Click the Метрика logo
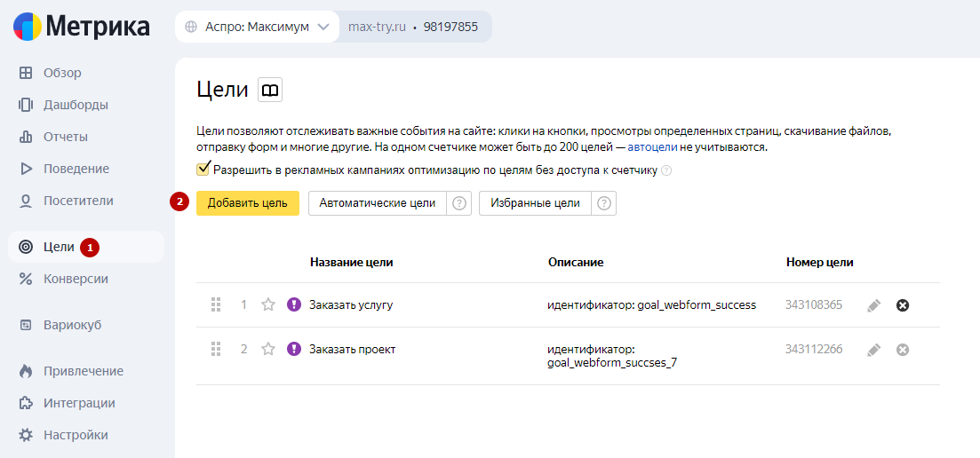This screenshot has height=458, width=980. pos(81,27)
